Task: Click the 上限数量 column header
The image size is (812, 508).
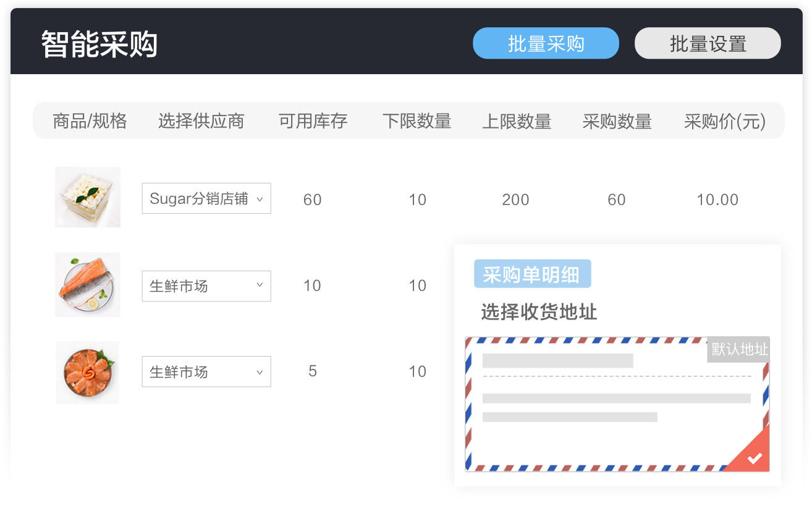Action: point(517,121)
